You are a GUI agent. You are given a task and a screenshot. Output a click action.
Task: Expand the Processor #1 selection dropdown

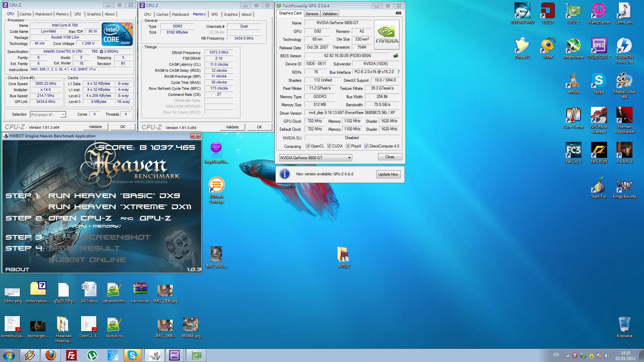click(48, 115)
